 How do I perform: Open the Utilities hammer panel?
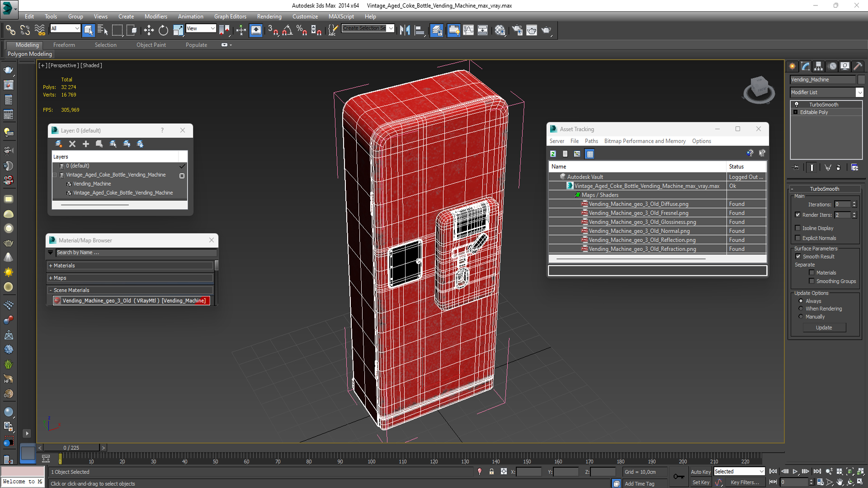tap(858, 66)
